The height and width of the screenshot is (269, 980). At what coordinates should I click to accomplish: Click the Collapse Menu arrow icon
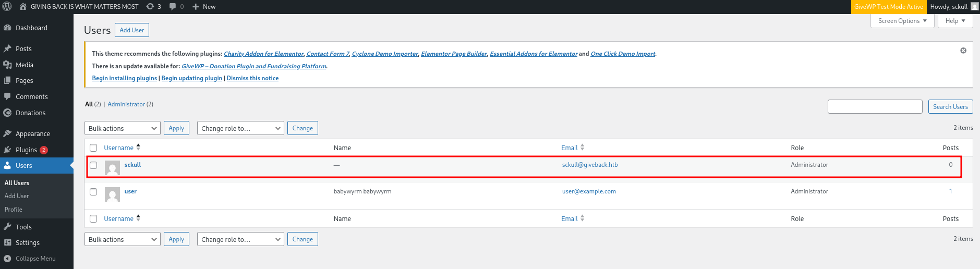7,259
